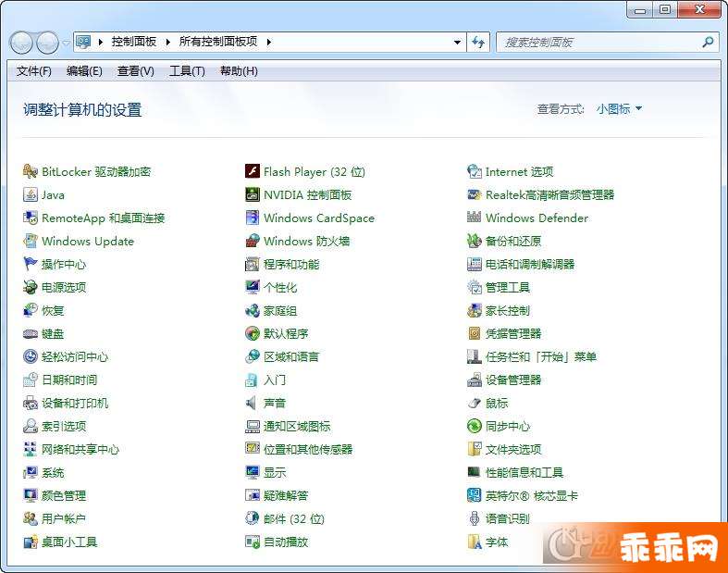Open the 语音识别 microphone icon

pyautogui.click(x=474, y=518)
